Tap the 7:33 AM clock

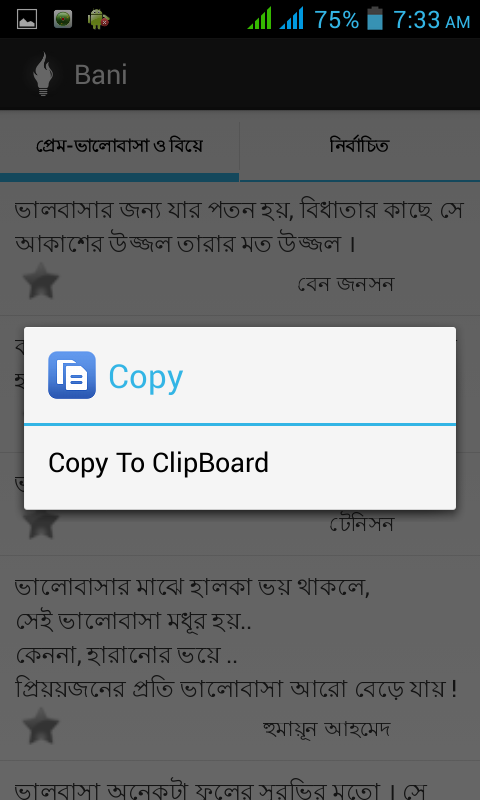click(x=432, y=20)
